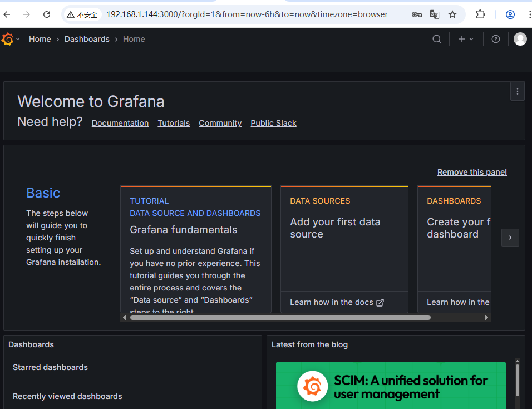Open the search icon in Grafana's top bar

[x=437, y=39]
